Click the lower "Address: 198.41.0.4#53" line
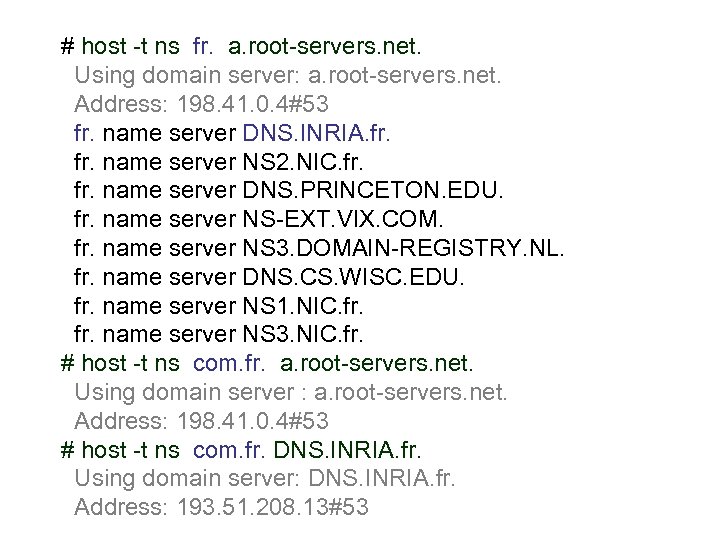Viewport: 720px width, 540px height. tap(201, 420)
